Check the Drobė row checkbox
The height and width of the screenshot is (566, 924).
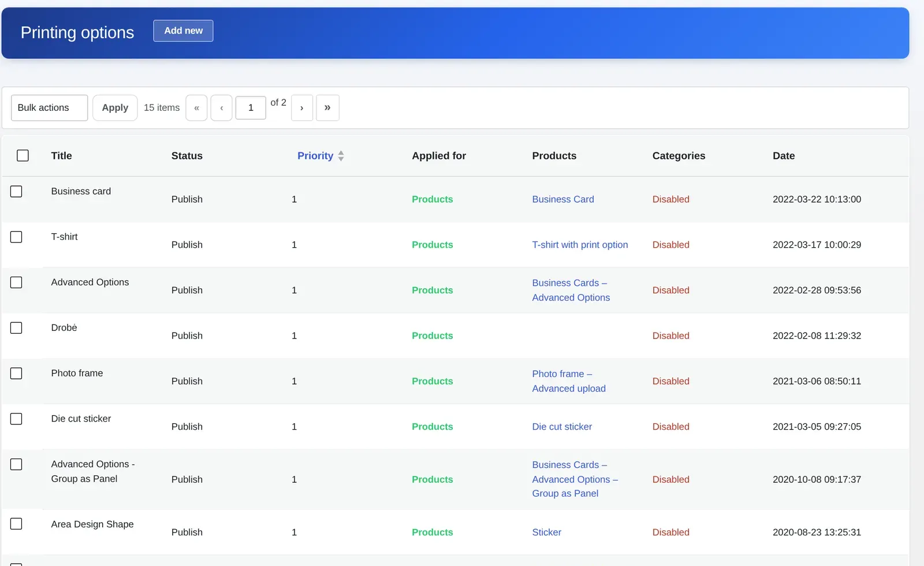click(16, 327)
